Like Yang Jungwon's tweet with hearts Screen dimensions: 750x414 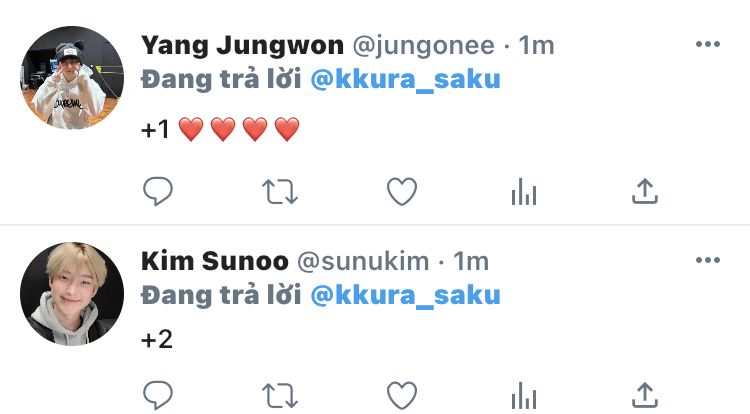402,192
